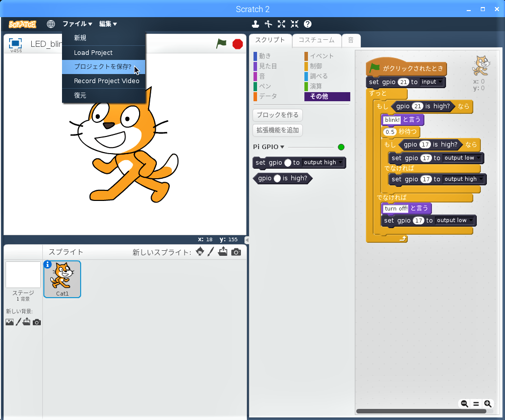The width and height of the screenshot is (505, 420).
Task: Upload backdrop from file
Action: pos(27,322)
